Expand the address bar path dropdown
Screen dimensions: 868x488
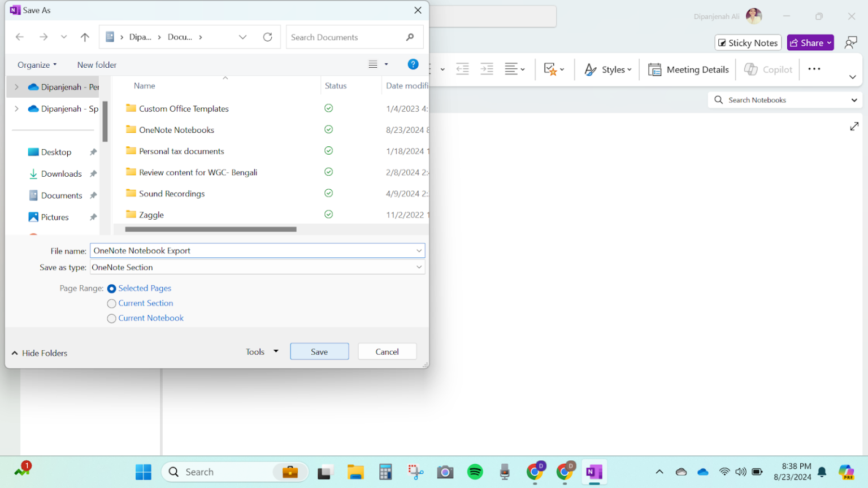pyautogui.click(x=243, y=37)
